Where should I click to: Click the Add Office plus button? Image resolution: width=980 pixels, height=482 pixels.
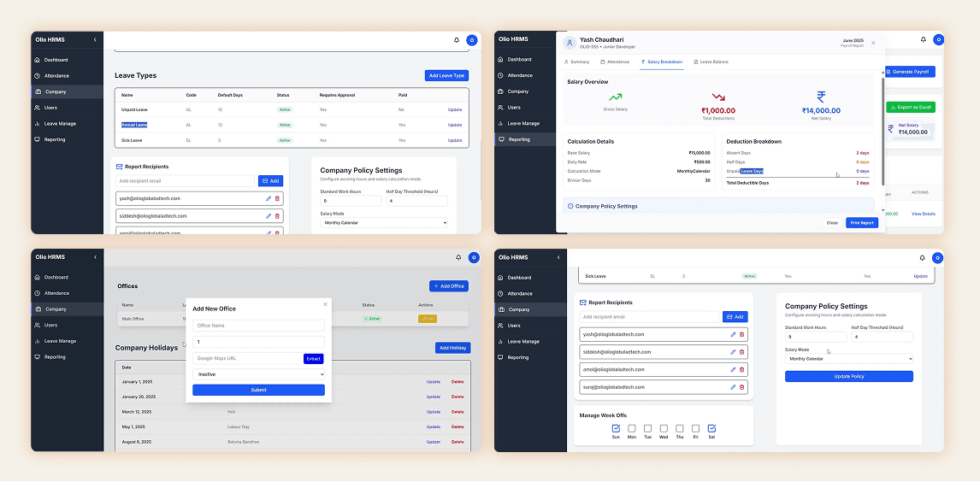click(449, 286)
